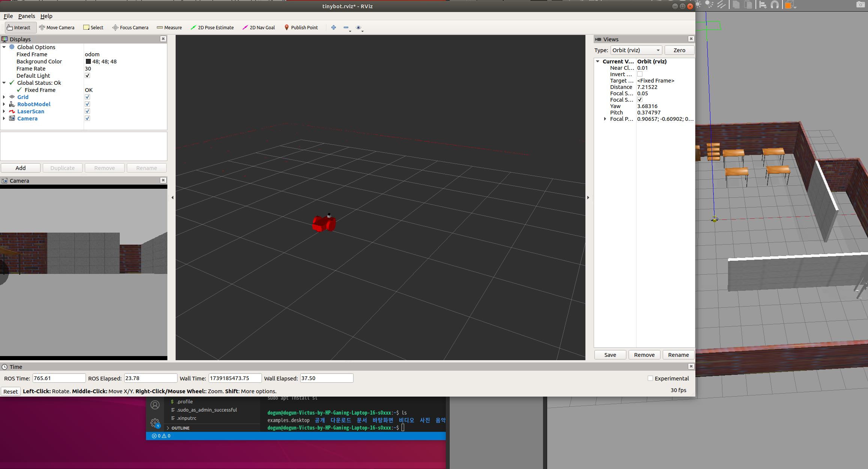The image size is (868, 469).
Task: Expand the Focal Point property
Action: point(605,119)
